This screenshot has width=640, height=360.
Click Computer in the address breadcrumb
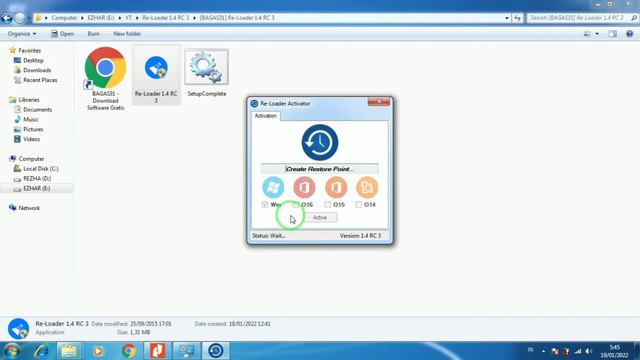[64, 18]
